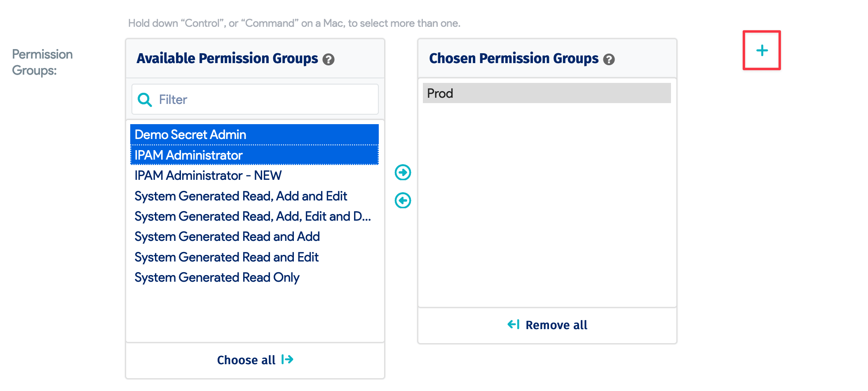Click the Choose all link
This screenshot has height=391, width=868.
point(246,360)
